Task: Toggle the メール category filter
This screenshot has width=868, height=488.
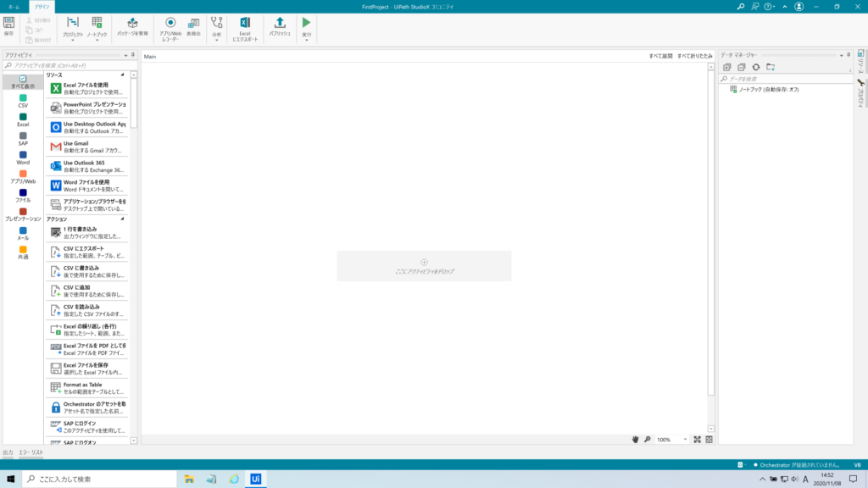Action: pyautogui.click(x=23, y=234)
